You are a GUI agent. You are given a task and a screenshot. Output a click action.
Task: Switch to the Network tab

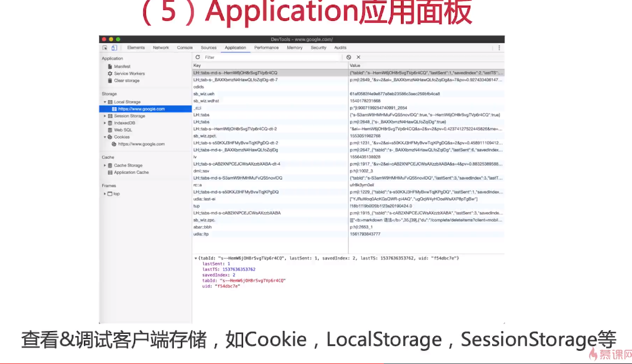(161, 48)
